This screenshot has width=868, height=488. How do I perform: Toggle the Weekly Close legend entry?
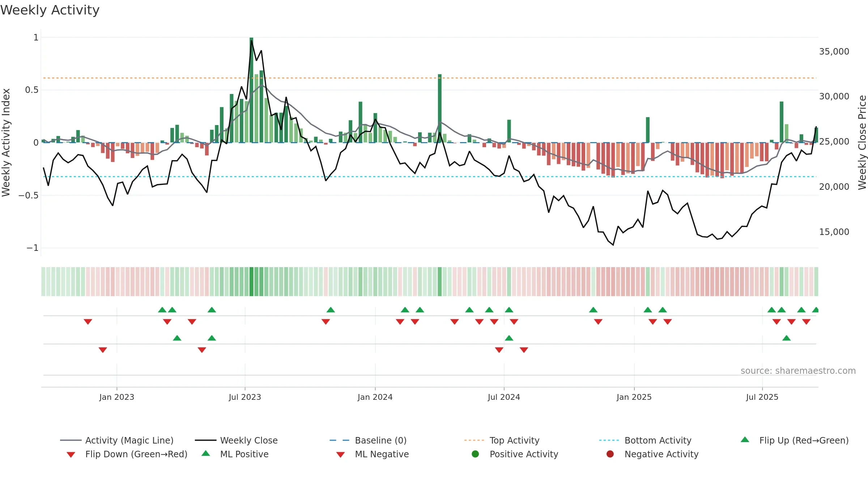(x=236, y=440)
